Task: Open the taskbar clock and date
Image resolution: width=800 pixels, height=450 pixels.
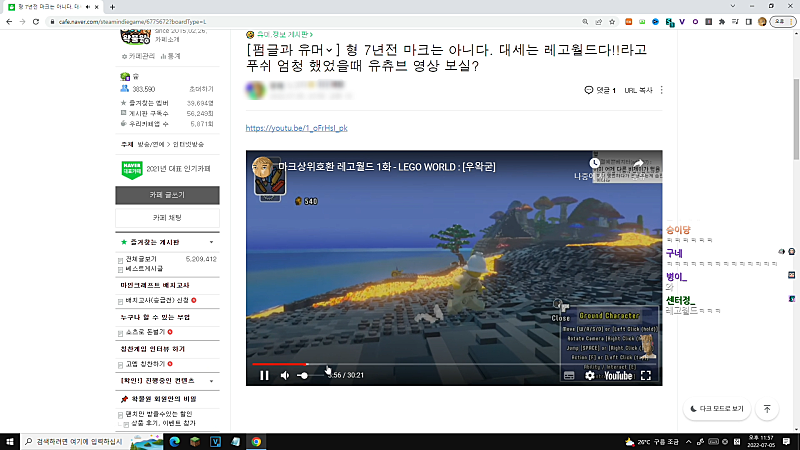Action: [761, 442]
